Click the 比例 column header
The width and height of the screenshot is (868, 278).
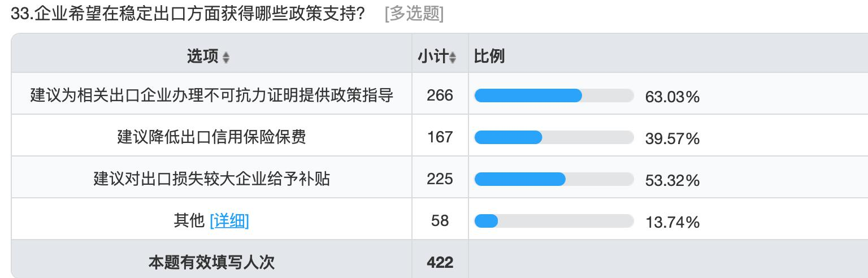tap(489, 57)
